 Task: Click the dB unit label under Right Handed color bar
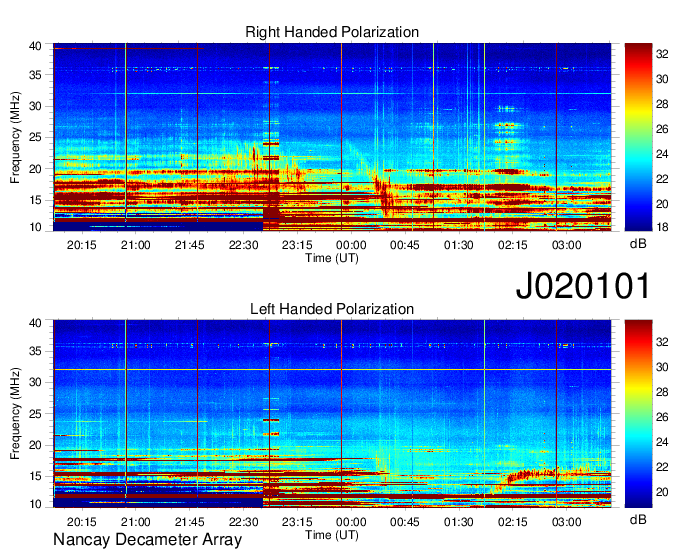pos(638,244)
